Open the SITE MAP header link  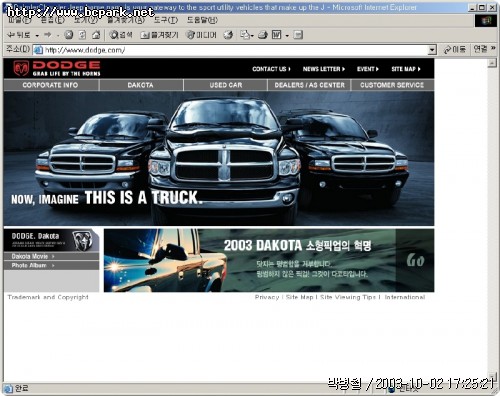(406, 69)
